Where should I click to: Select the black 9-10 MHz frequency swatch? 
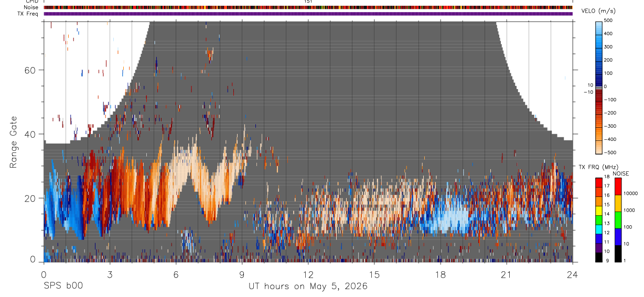tap(599, 257)
